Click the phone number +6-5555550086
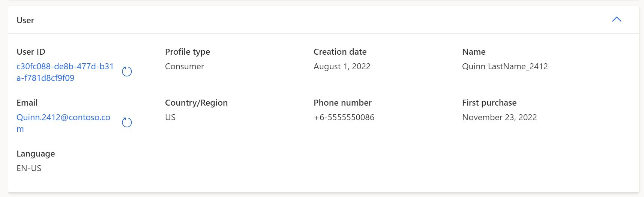The width and height of the screenshot is (644, 197). tap(344, 117)
